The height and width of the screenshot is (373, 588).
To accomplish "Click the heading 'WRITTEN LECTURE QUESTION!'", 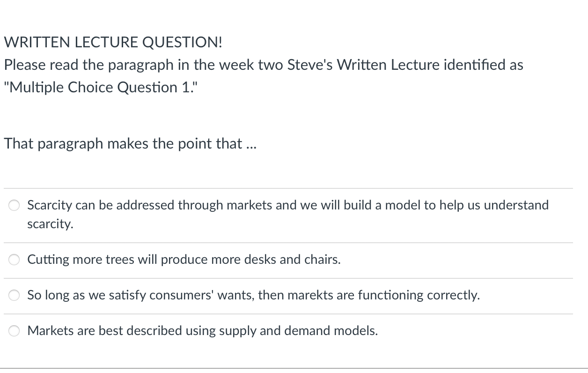I will click(112, 42).
